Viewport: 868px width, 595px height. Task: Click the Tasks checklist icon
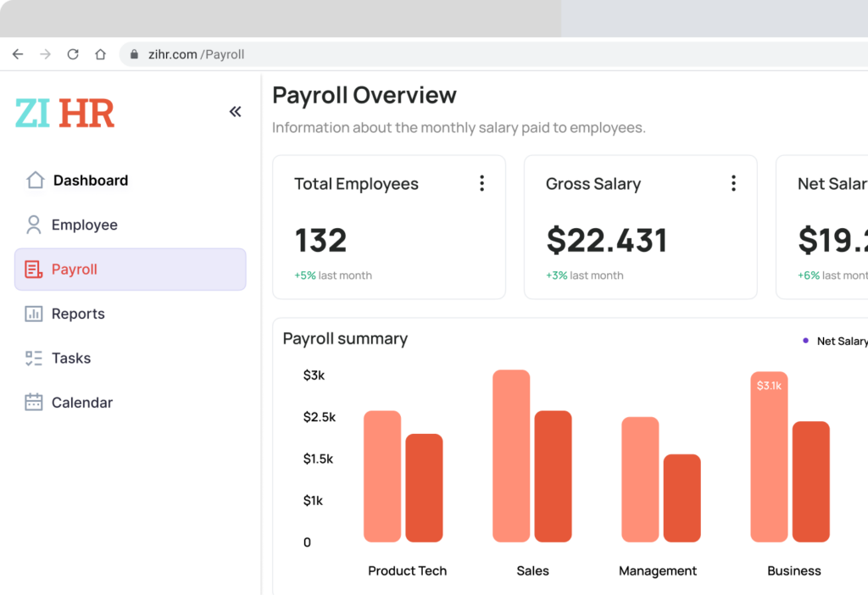pos(34,359)
